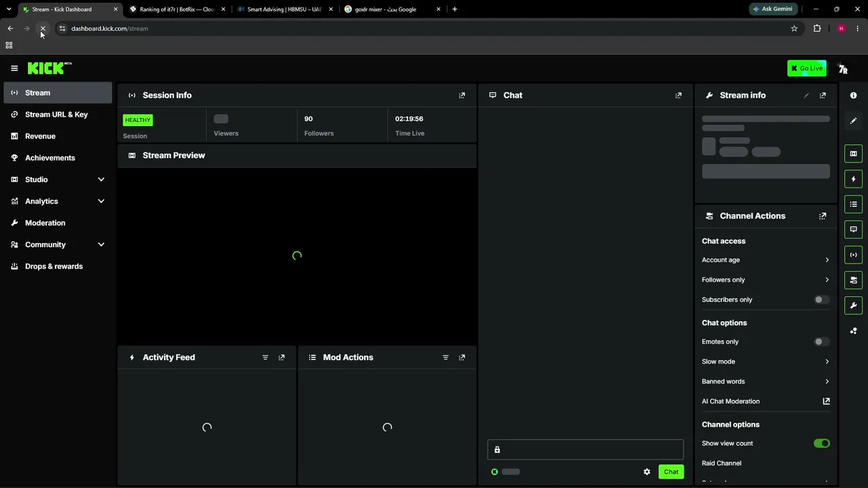Image resolution: width=868 pixels, height=488 pixels.
Task: Select Stream in the sidebar
Action: (58, 93)
